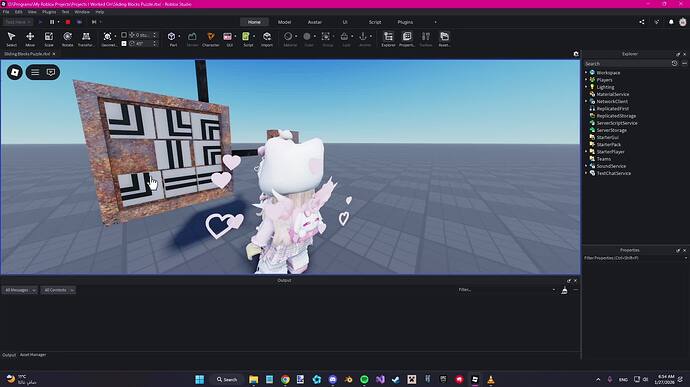Open Spotify from the taskbar
The width and height of the screenshot is (690, 387).
(364, 379)
